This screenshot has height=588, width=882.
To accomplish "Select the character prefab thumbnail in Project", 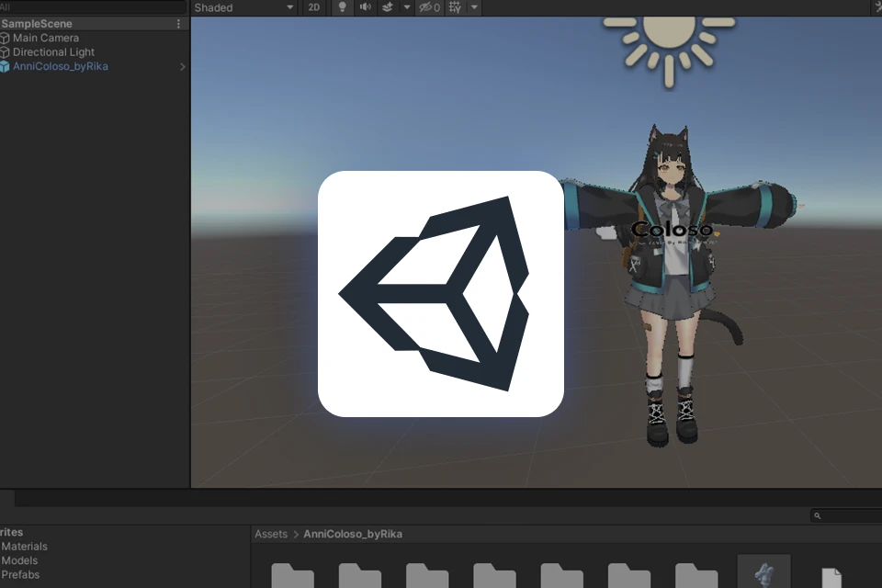I will click(x=763, y=571).
